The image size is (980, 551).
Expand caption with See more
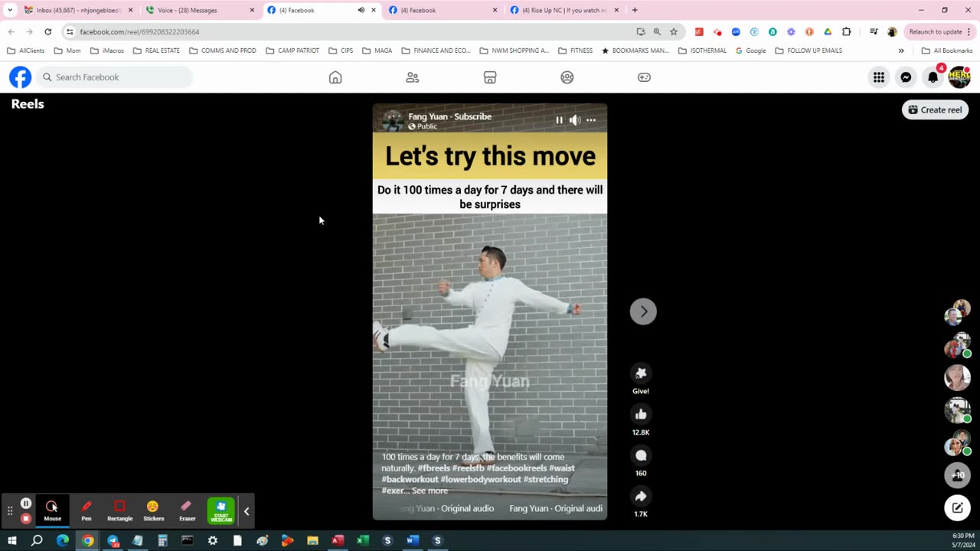tap(430, 491)
